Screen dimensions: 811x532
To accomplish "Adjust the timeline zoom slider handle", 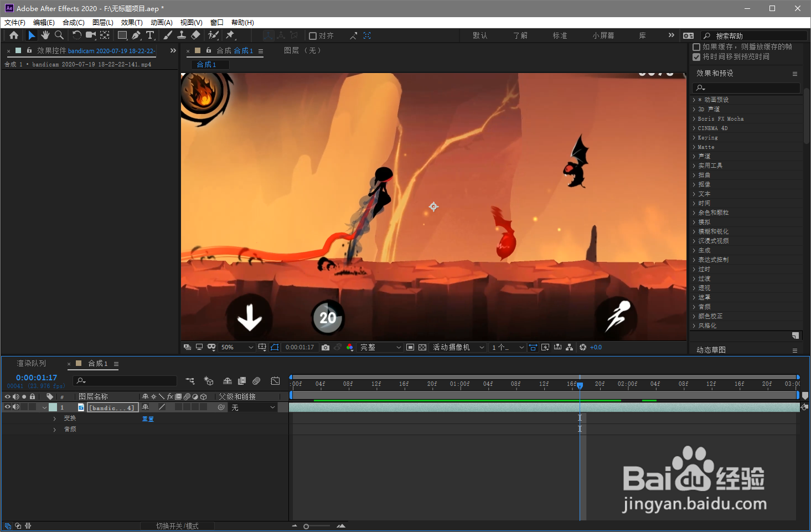I will [306, 526].
